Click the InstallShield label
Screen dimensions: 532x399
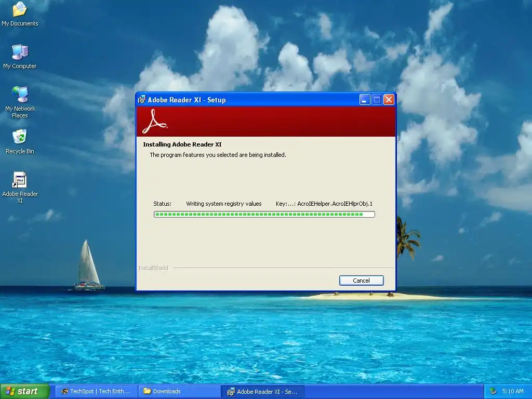click(x=153, y=268)
